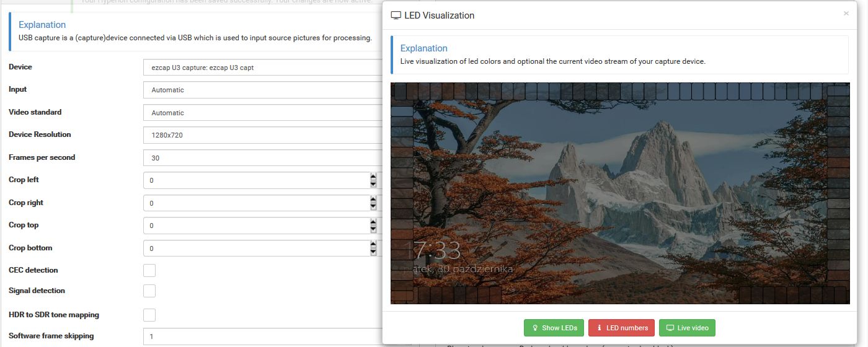Screen dimensions: 868x347
Task: Click the Show LEDs button
Action: pyautogui.click(x=554, y=328)
